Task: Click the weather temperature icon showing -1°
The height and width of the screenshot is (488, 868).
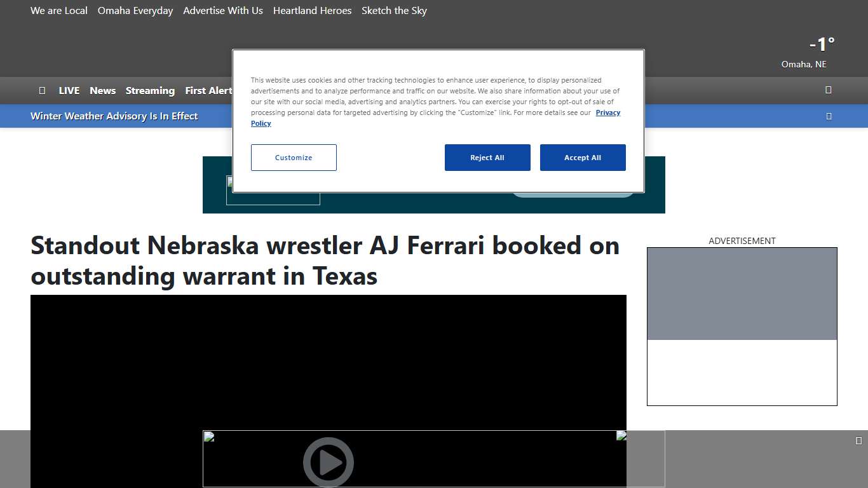Action: [820, 44]
